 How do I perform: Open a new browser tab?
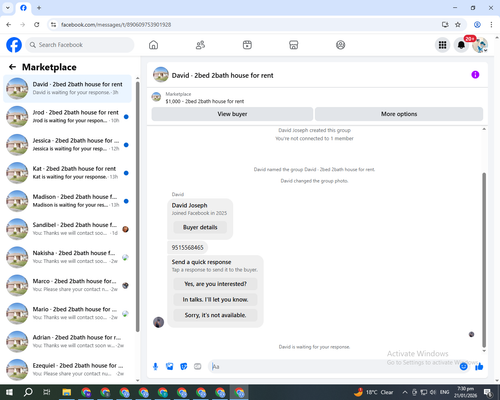[39, 8]
